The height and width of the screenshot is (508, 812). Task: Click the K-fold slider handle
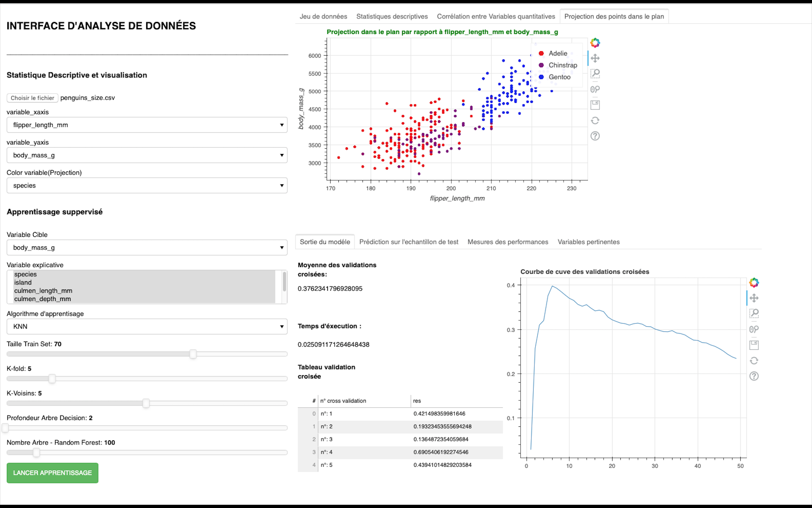click(52, 379)
